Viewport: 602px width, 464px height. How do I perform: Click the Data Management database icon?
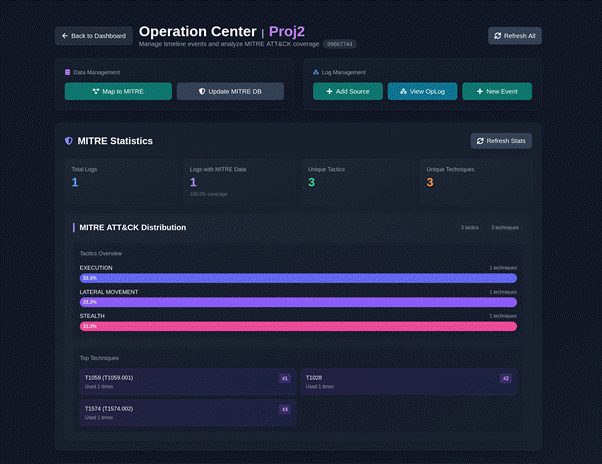coord(68,72)
